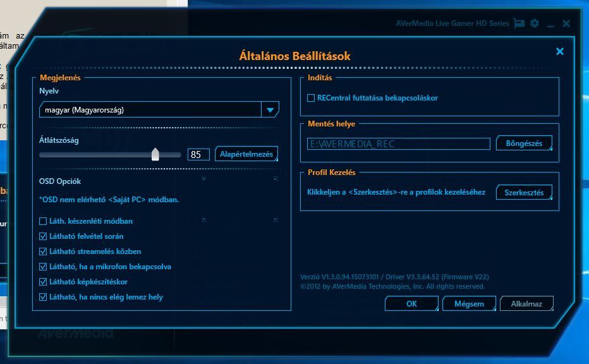Click the E:\AVERMEDIA_REC save path field
589x364 pixels.
pos(399,144)
